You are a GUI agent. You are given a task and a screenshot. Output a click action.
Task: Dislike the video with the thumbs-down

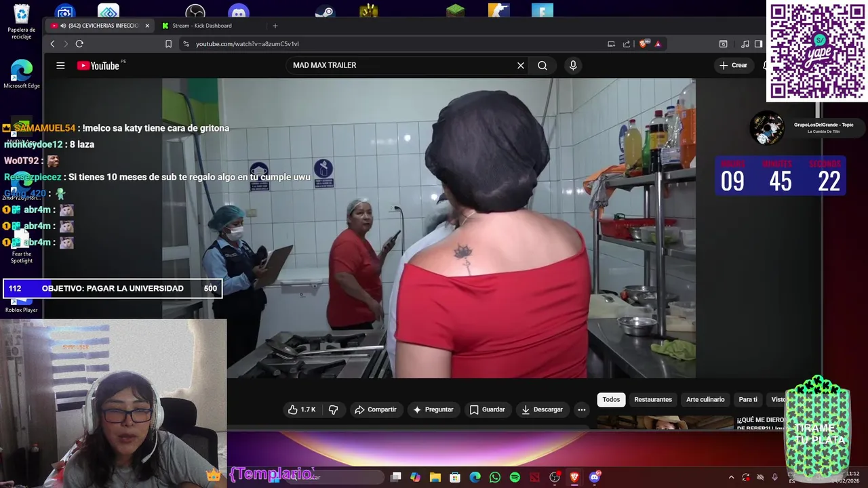pos(333,409)
